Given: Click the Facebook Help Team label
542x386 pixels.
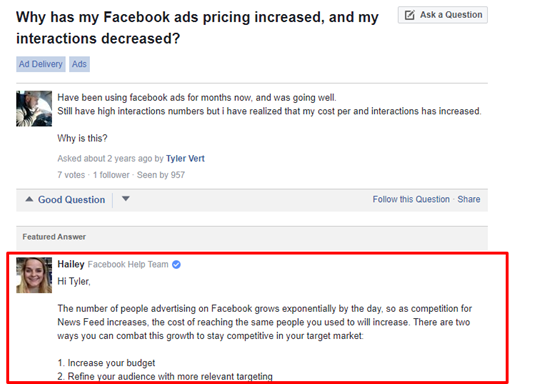Looking at the screenshot, I should (128, 264).
